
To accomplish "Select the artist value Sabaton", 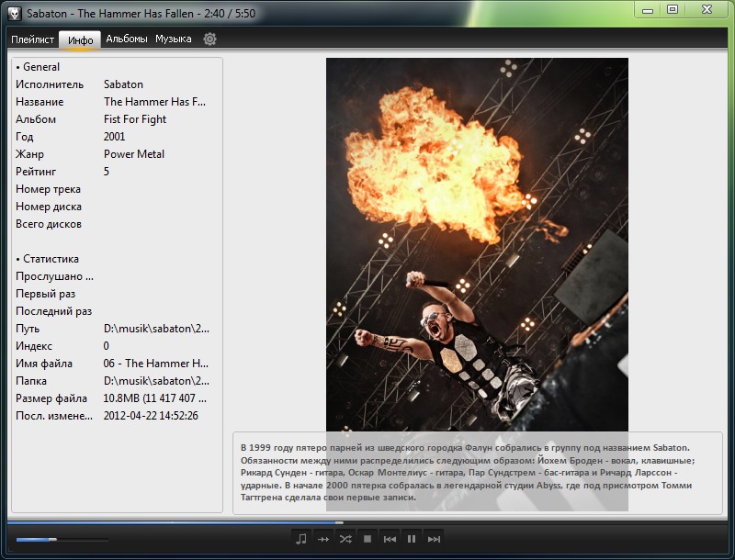I will pos(123,84).
